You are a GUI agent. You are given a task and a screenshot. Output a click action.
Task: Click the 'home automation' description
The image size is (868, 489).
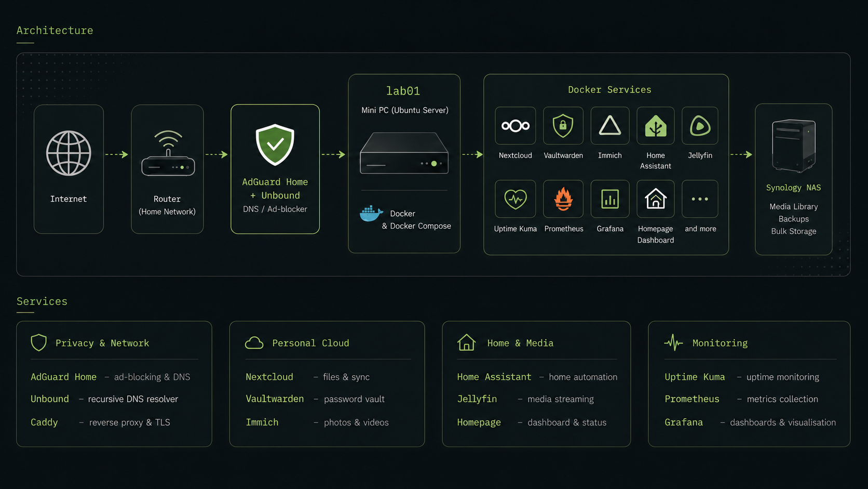[x=583, y=377]
